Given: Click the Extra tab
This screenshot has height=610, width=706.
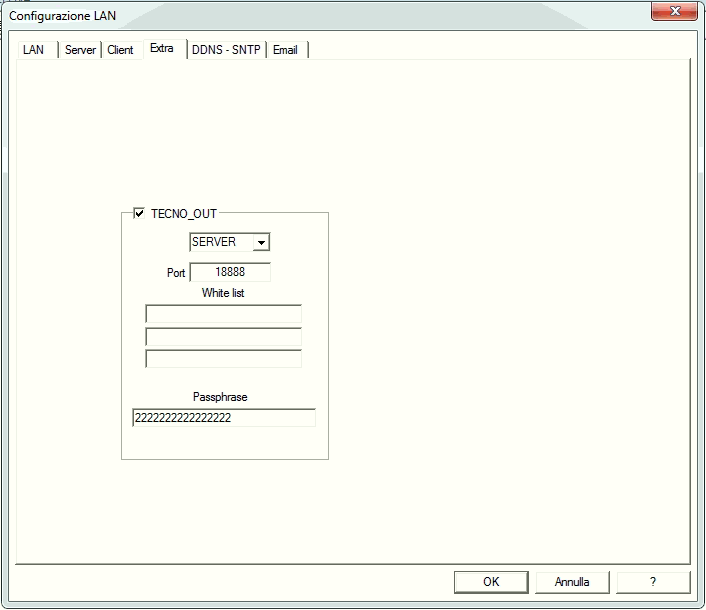Looking at the screenshot, I should [162, 48].
